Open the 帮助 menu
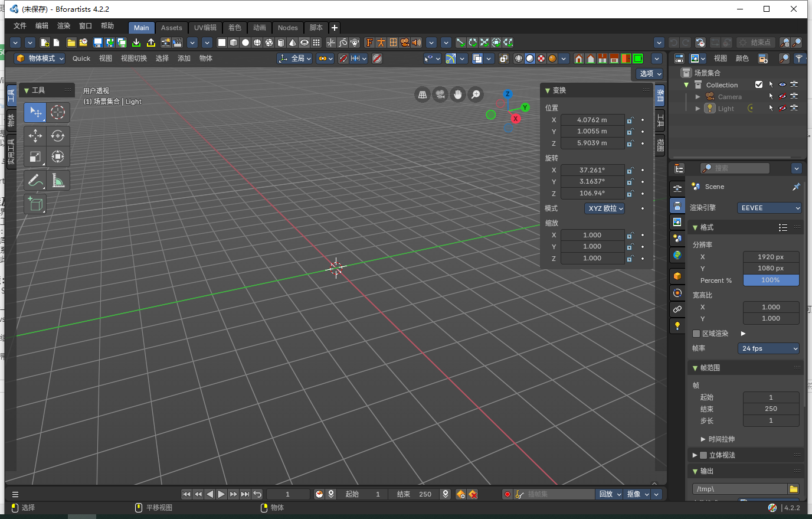Image resolution: width=812 pixels, height=519 pixels. pyautogui.click(x=107, y=26)
